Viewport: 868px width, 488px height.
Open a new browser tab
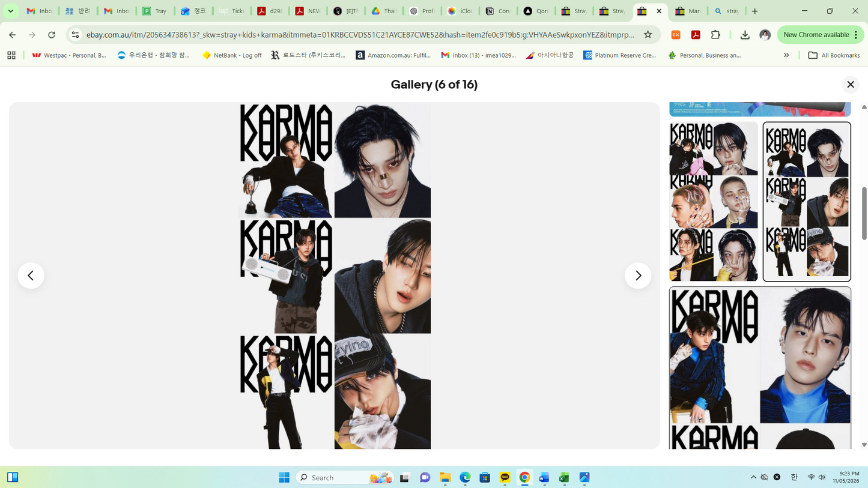(x=754, y=11)
